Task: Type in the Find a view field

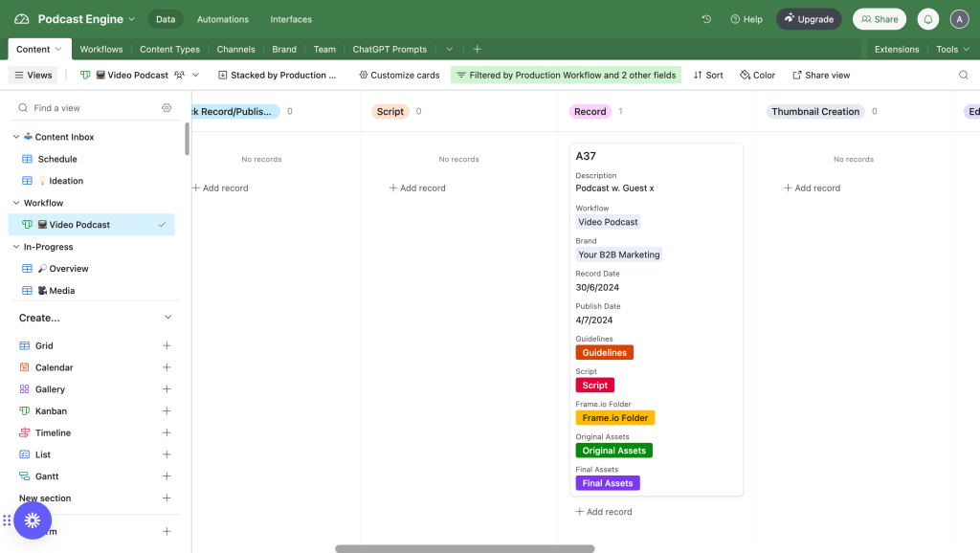Action: click(91, 108)
